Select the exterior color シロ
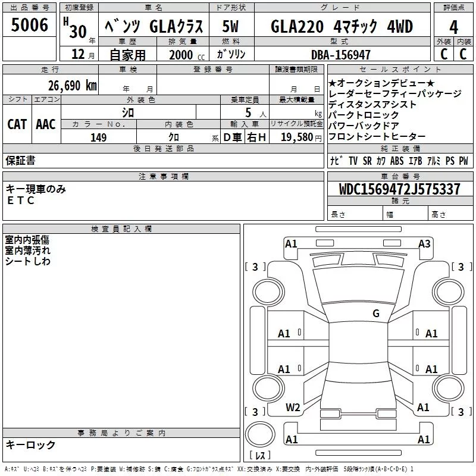Viewport: 476px width, 476px height. click(x=128, y=113)
